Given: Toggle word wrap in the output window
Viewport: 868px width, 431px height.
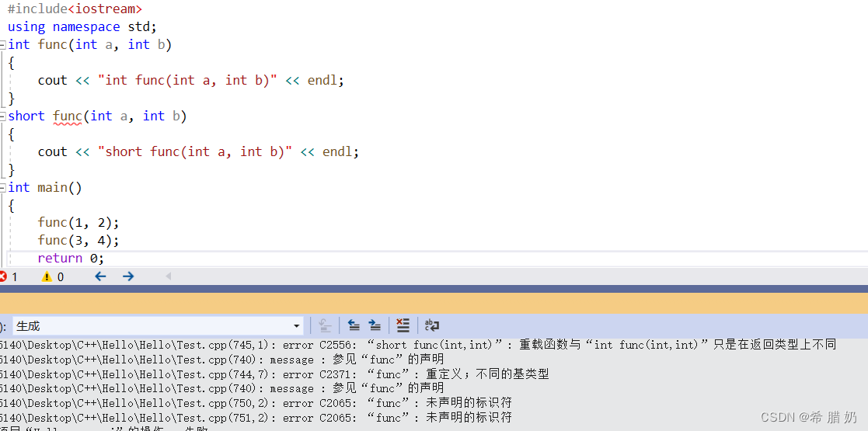Looking at the screenshot, I should pyautogui.click(x=432, y=325).
